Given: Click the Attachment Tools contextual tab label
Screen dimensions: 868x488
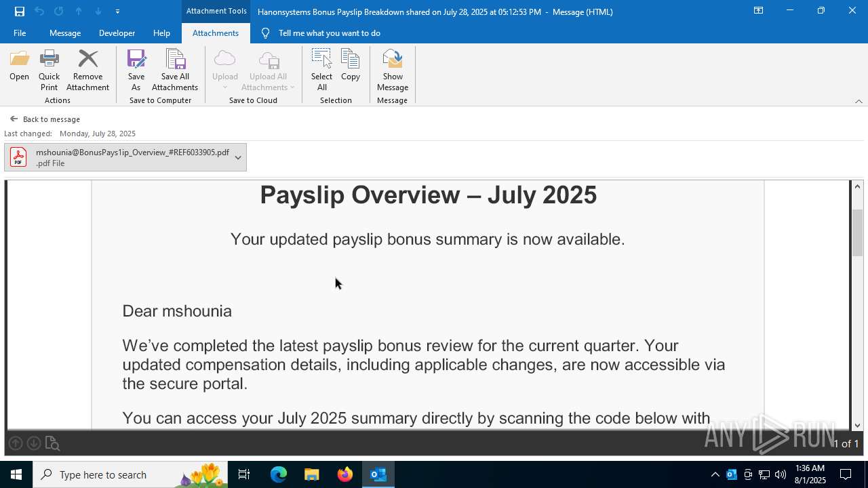Looking at the screenshot, I should point(216,11).
